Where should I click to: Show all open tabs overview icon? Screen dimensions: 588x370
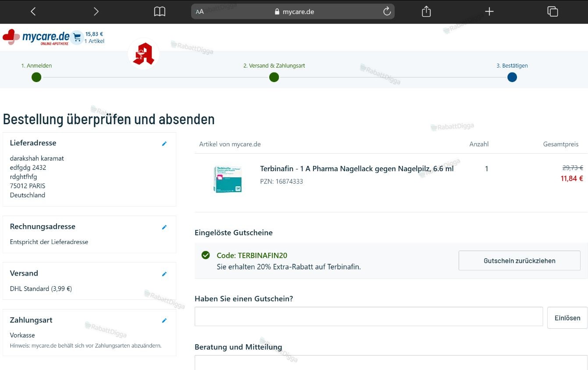[x=552, y=11]
